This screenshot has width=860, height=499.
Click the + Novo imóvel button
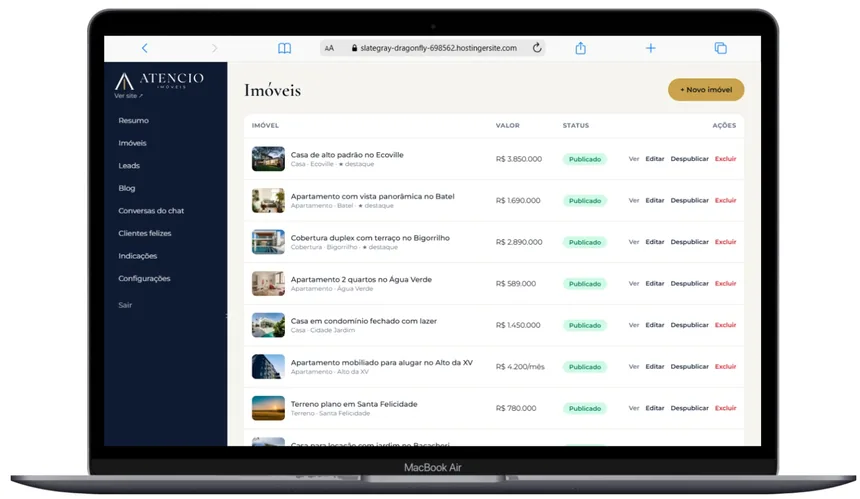click(x=706, y=90)
